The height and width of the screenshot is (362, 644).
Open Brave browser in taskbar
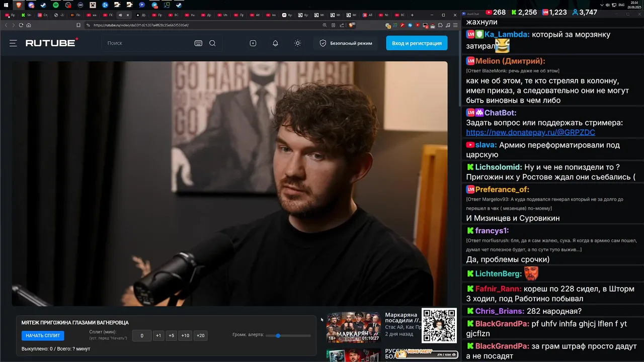[19, 5]
